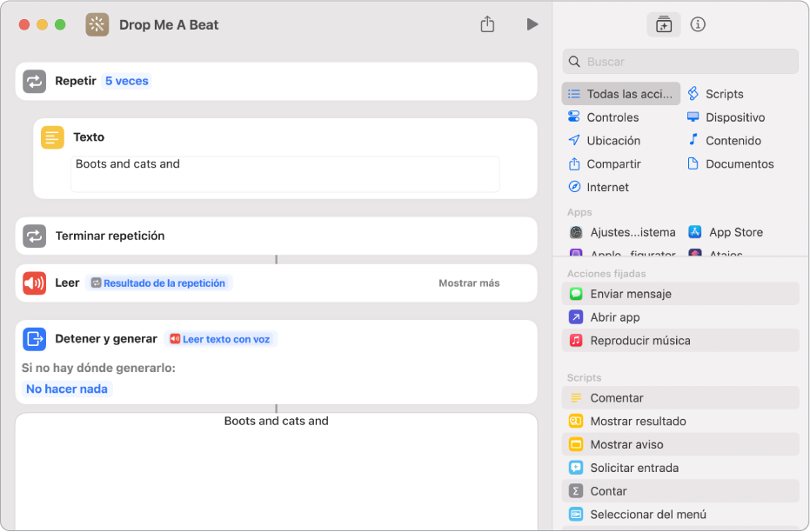This screenshot has width=810, height=532.
Task: Add the Mostrar resultado action
Action: (680, 421)
